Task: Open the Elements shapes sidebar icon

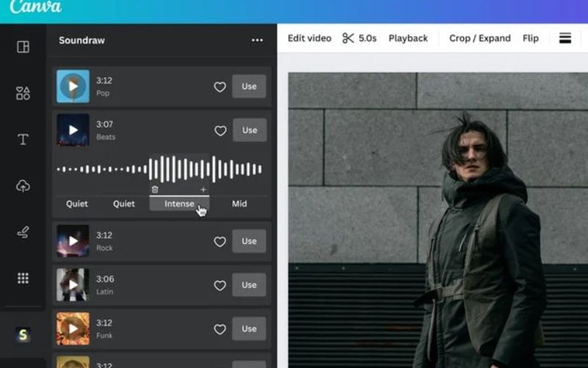Action: click(23, 93)
